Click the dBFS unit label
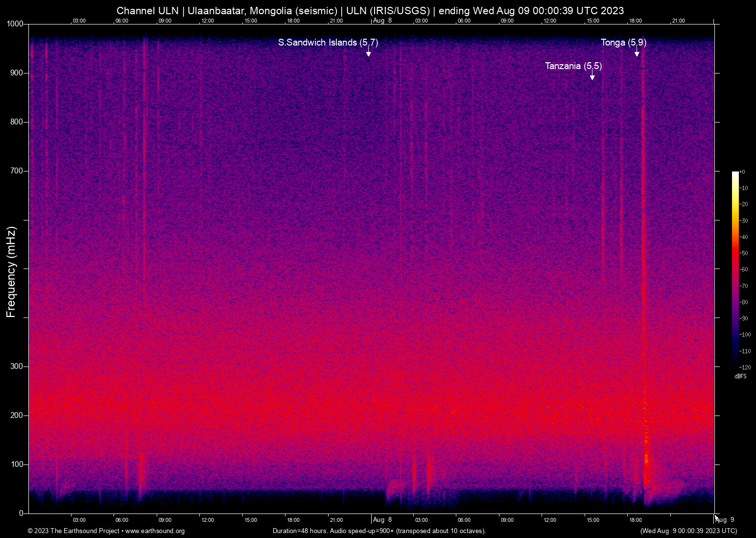The height and width of the screenshot is (538, 756). [x=740, y=376]
